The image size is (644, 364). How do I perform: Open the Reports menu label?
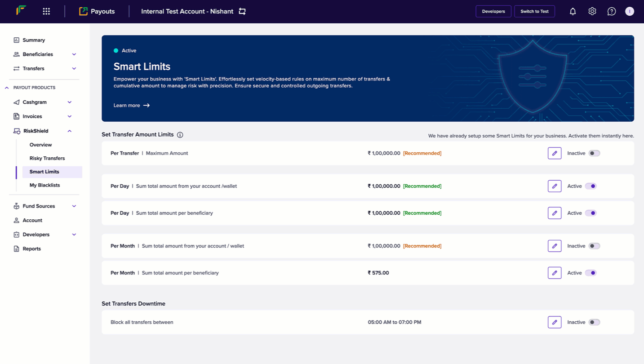click(32, 249)
